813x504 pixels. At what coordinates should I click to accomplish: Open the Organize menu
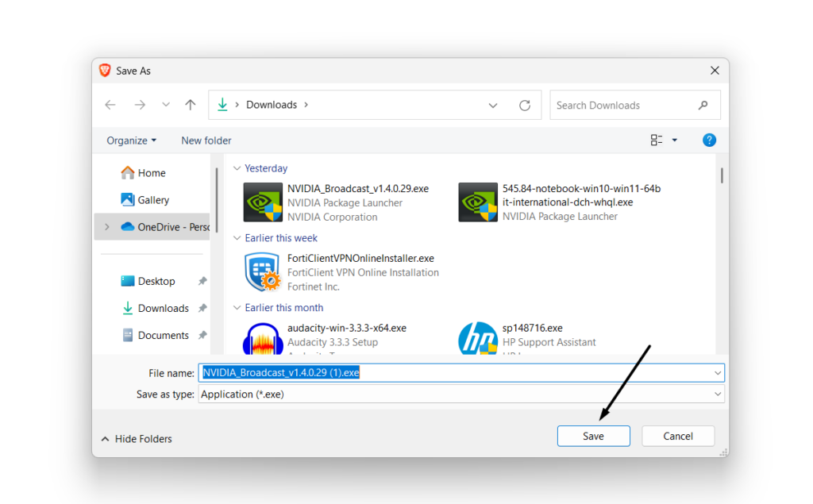tap(131, 140)
